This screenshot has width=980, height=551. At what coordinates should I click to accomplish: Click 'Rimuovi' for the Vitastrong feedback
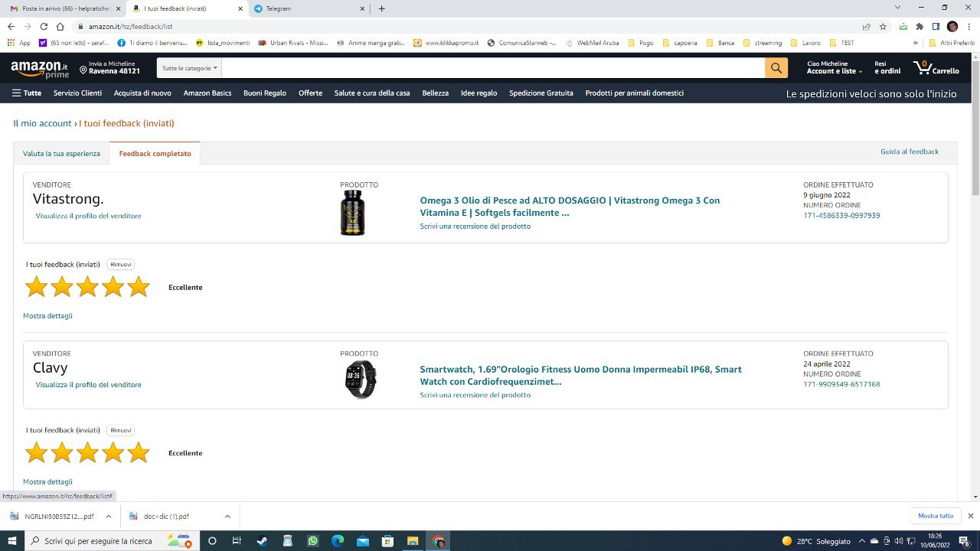tap(121, 264)
